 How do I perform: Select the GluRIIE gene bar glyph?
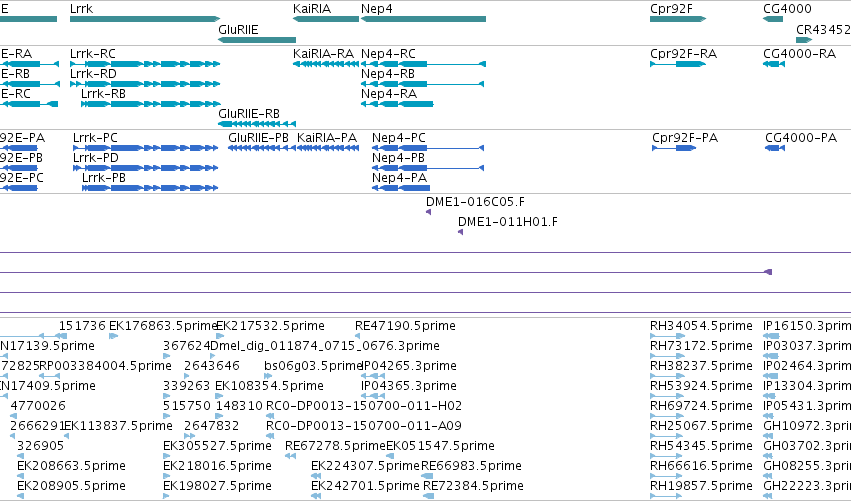click(x=257, y=40)
